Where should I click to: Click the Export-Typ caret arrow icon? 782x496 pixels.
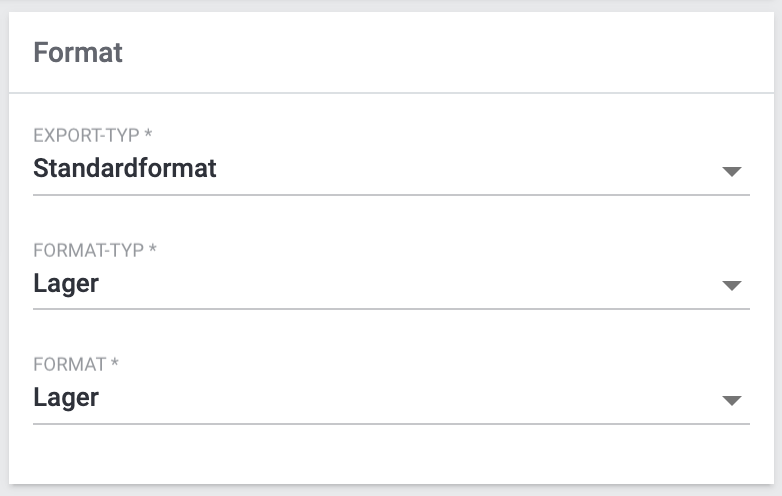(x=732, y=171)
